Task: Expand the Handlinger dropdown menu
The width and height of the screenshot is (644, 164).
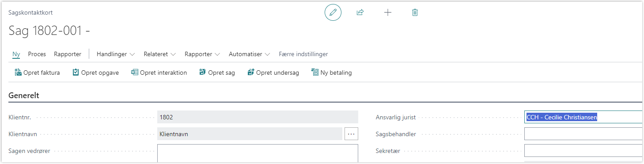Action: (x=116, y=54)
